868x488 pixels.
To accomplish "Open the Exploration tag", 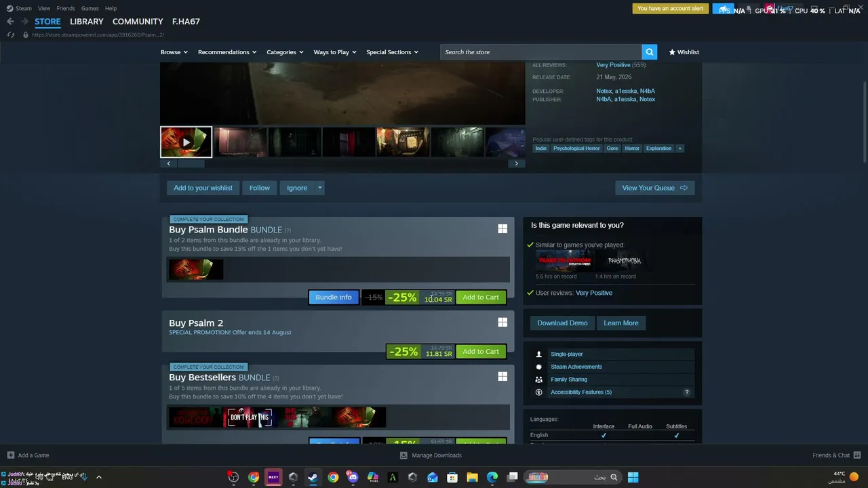I will pos(658,148).
